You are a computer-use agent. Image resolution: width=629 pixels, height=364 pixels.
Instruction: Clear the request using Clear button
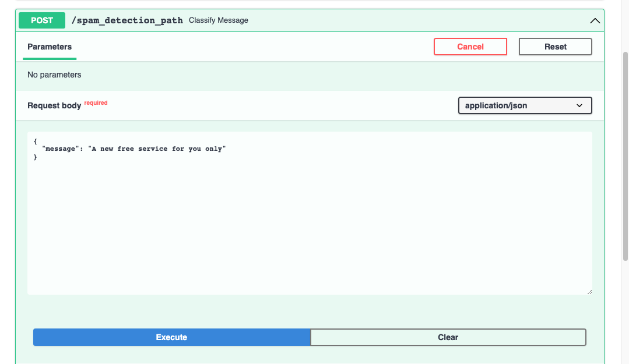tap(448, 337)
